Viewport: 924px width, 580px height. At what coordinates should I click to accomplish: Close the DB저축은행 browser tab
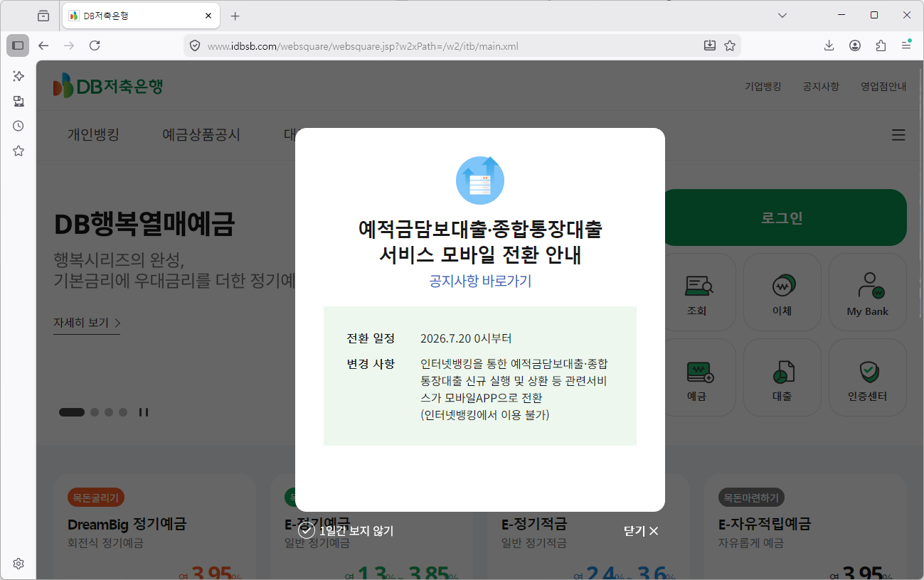208,16
